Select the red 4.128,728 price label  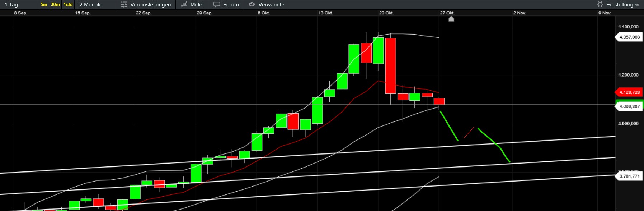(x=628, y=92)
